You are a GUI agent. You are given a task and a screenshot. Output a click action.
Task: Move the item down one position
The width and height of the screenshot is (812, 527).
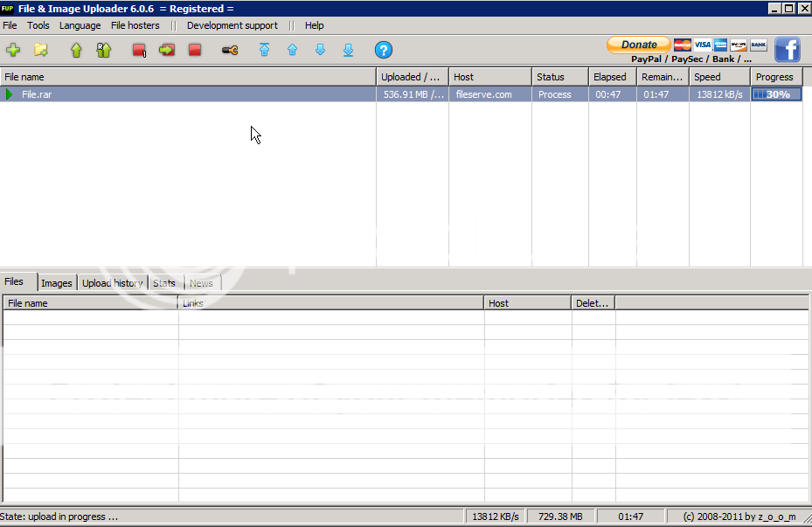(320, 50)
